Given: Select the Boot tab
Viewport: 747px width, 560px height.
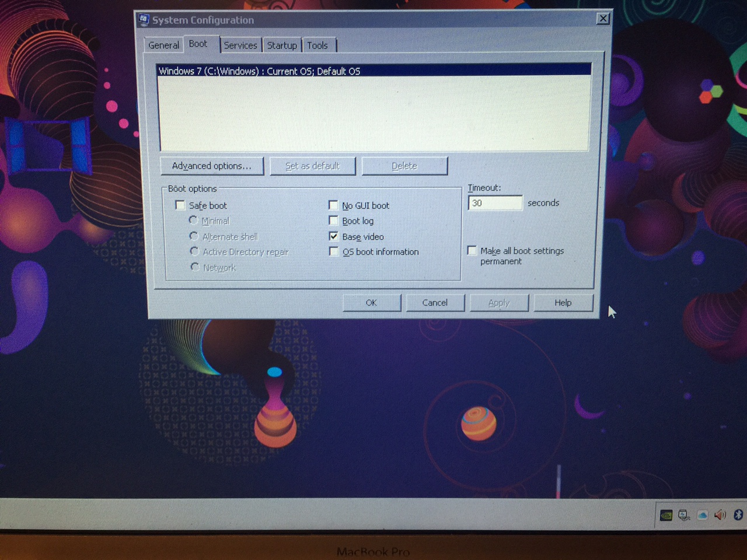Looking at the screenshot, I should [198, 44].
